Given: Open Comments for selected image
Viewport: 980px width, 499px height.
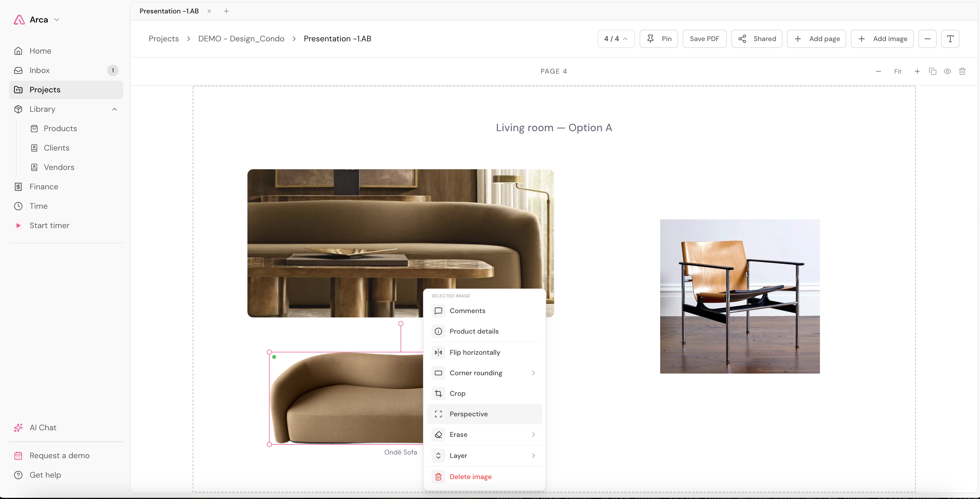Looking at the screenshot, I should pyautogui.click(x=484, y=311).
